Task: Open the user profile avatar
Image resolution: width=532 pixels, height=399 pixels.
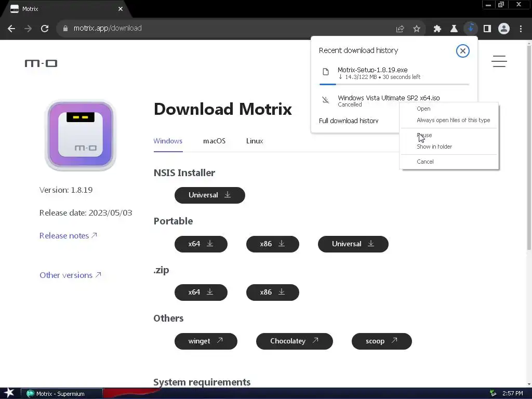Action: pos(504,29)
